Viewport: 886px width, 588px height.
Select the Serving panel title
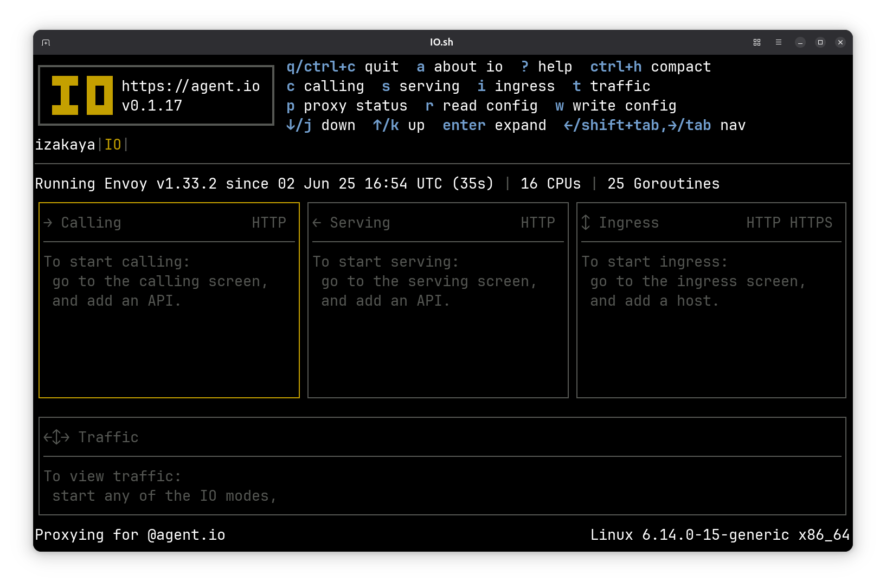pyautogui.click(x=360, y=223)
